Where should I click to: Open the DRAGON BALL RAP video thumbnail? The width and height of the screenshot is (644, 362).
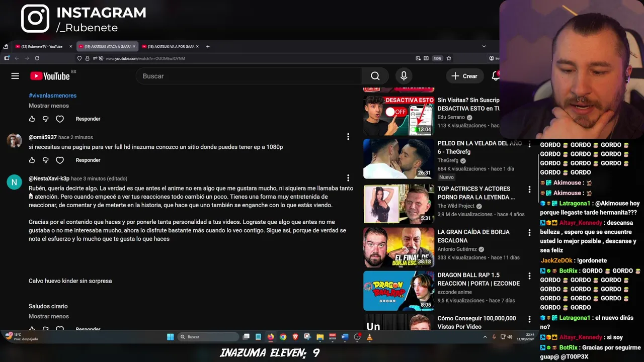[x=398, y=291]
